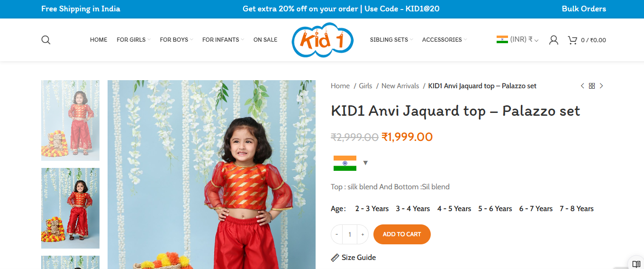Viewport: 644px width, 269px height.
Task: Click the KID 1 cloud logo
Action: click(x=323, y=40)
